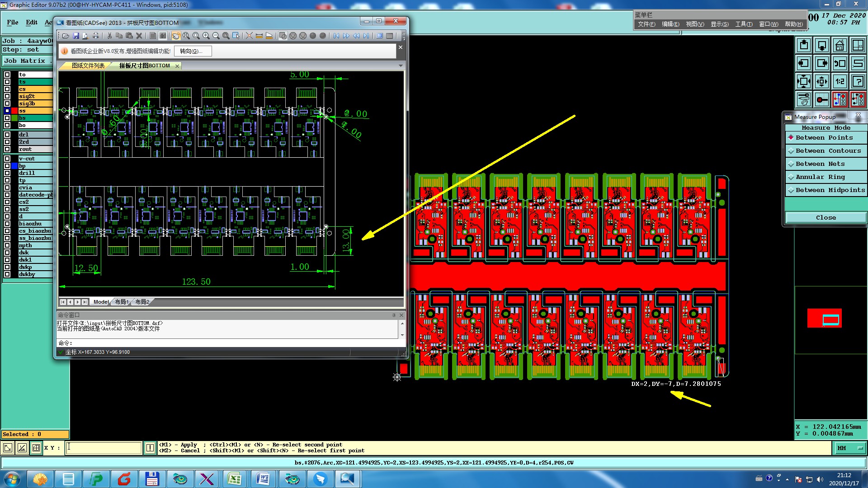The height and width of the screenshot is (488, 868).
Task: Click the print icon in CADSee toolbar
Action: (x=95, y=36)
